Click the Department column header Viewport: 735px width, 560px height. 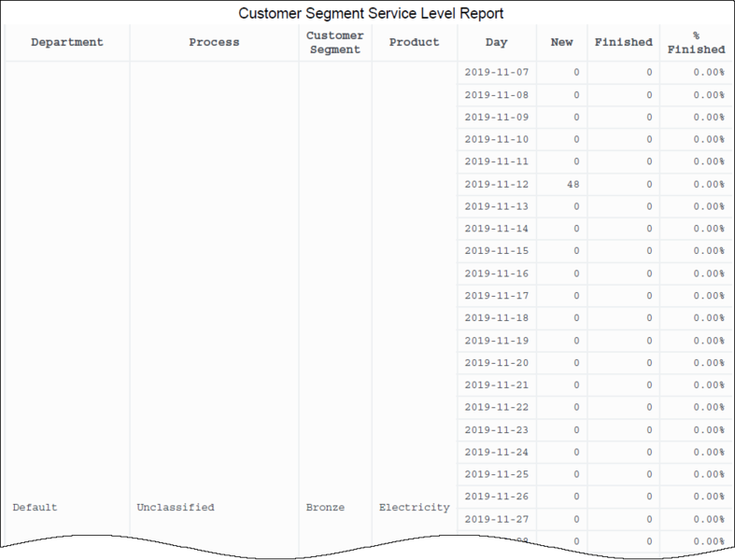[x=66, y=42]
